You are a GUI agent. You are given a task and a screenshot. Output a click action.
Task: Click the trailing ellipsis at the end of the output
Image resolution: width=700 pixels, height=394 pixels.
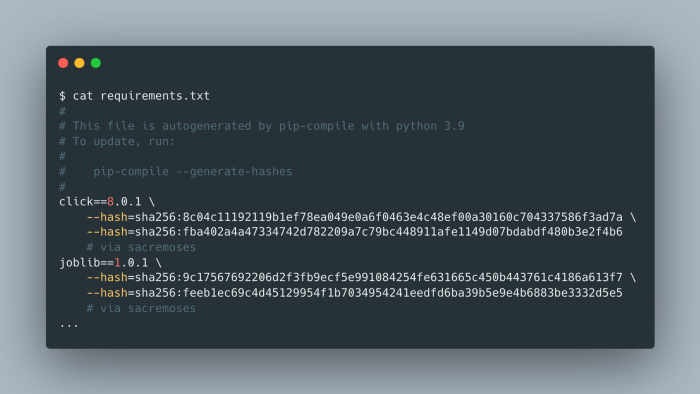click(69, 326)
